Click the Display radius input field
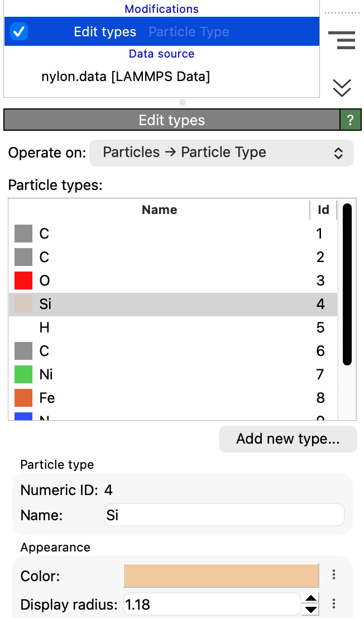Viewport: 364px width, 618px height. 212,604
